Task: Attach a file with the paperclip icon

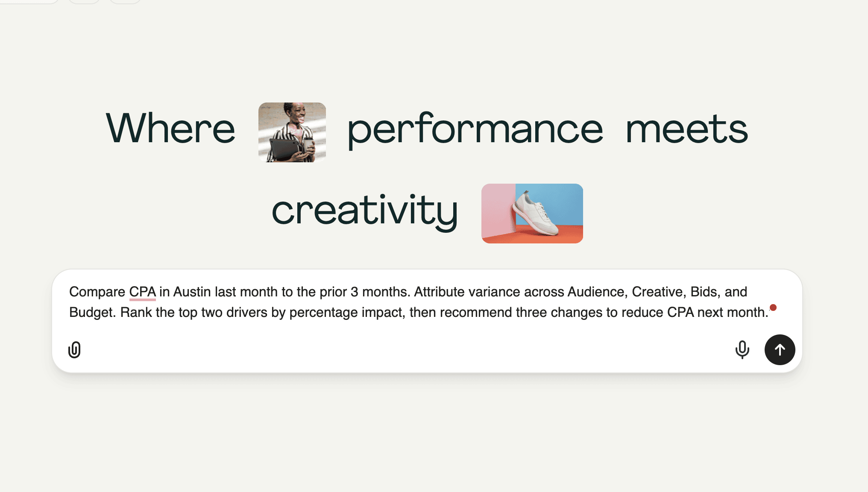Action: click(x=74, y=350)
